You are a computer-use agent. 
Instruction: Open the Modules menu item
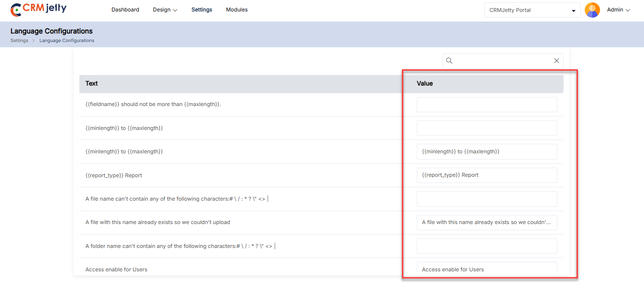(237, 10)
